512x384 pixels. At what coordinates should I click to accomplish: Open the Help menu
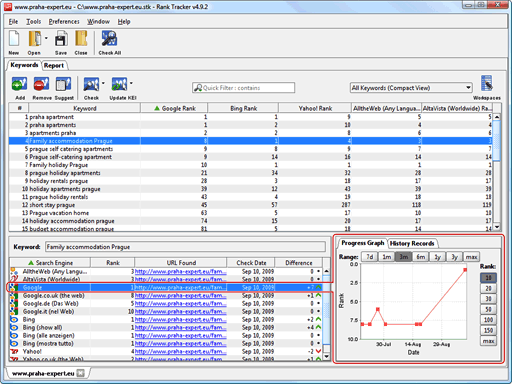[124, 22]
